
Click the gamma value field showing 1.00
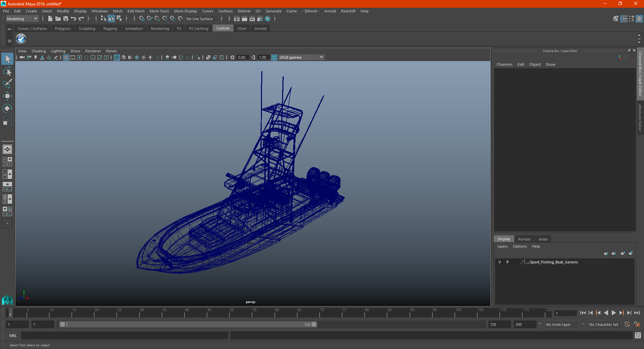tap(264, 57)
